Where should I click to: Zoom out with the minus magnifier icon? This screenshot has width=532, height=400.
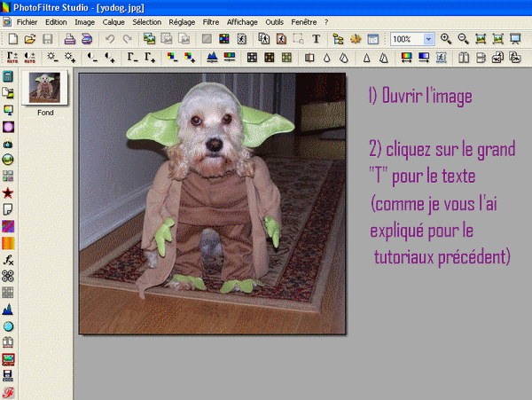coord(463,39)
